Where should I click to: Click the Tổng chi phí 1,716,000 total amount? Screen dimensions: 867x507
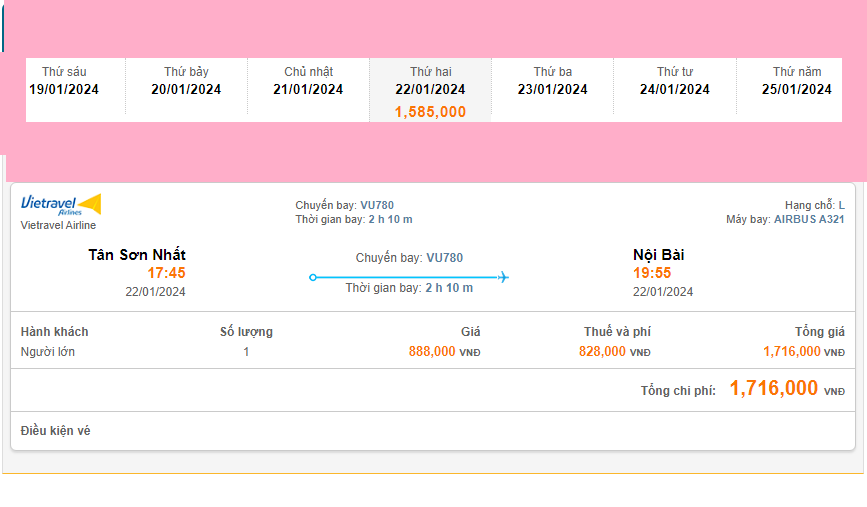click(774, 389)
